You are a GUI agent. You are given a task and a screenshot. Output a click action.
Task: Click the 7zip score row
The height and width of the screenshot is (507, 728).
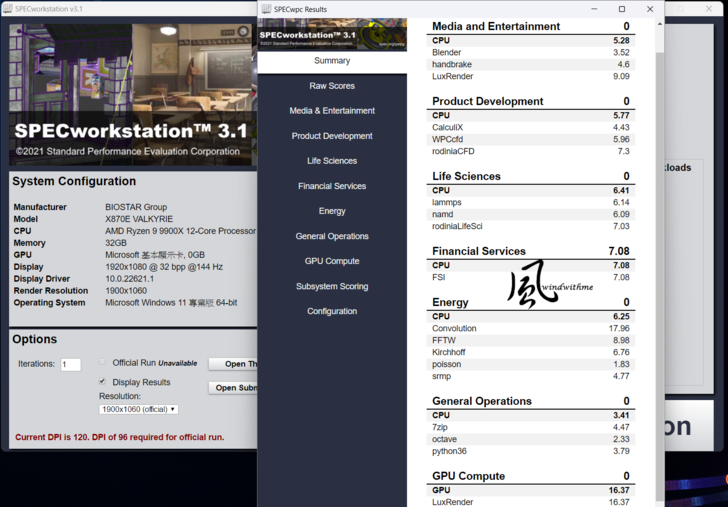531,427
